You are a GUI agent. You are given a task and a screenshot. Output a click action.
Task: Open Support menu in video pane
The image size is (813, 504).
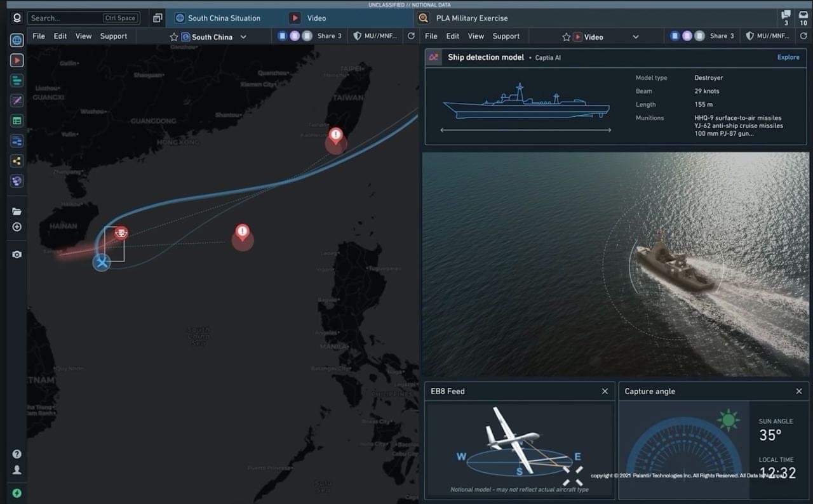coord(506,36)
